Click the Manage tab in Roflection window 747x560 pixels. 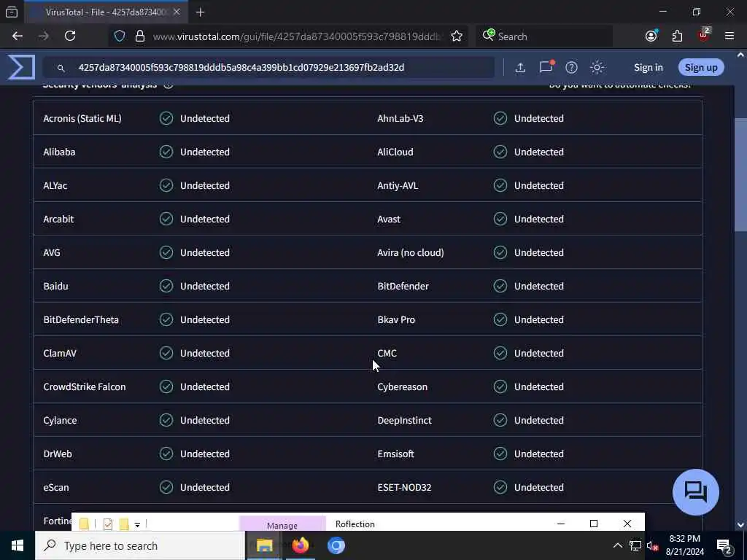(x=282, y=524)
